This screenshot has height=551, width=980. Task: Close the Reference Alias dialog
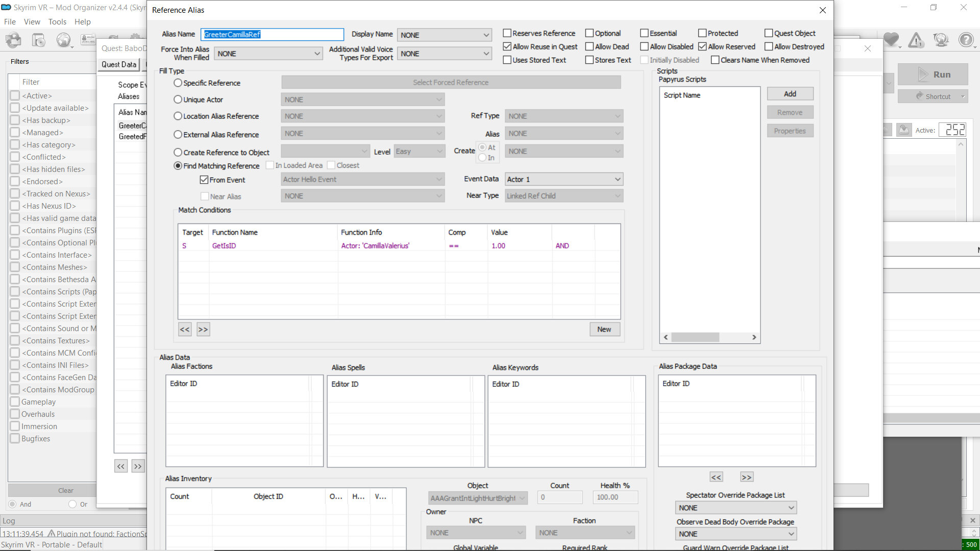(823, 10)
